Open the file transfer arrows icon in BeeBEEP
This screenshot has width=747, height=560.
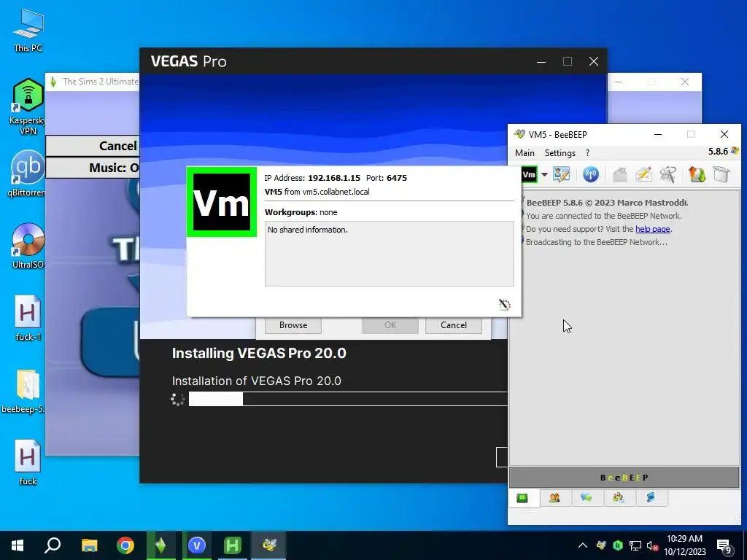click(x=697, y=175)
